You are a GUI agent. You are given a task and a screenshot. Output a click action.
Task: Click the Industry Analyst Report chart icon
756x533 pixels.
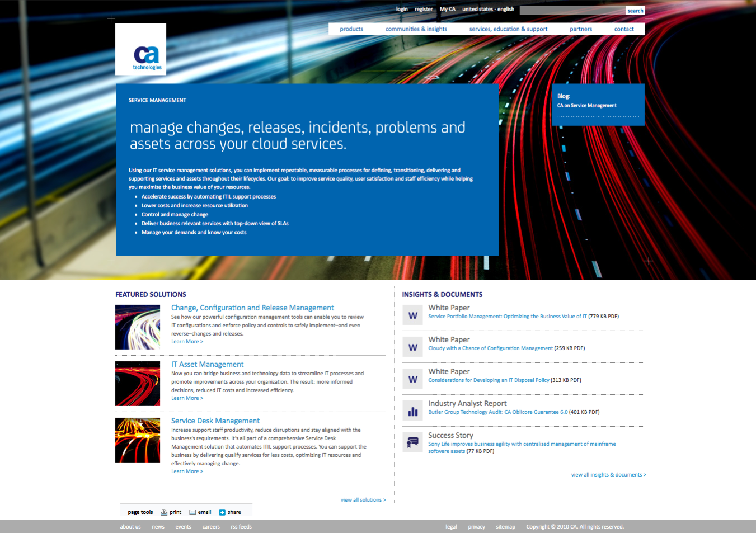point(412,411)
